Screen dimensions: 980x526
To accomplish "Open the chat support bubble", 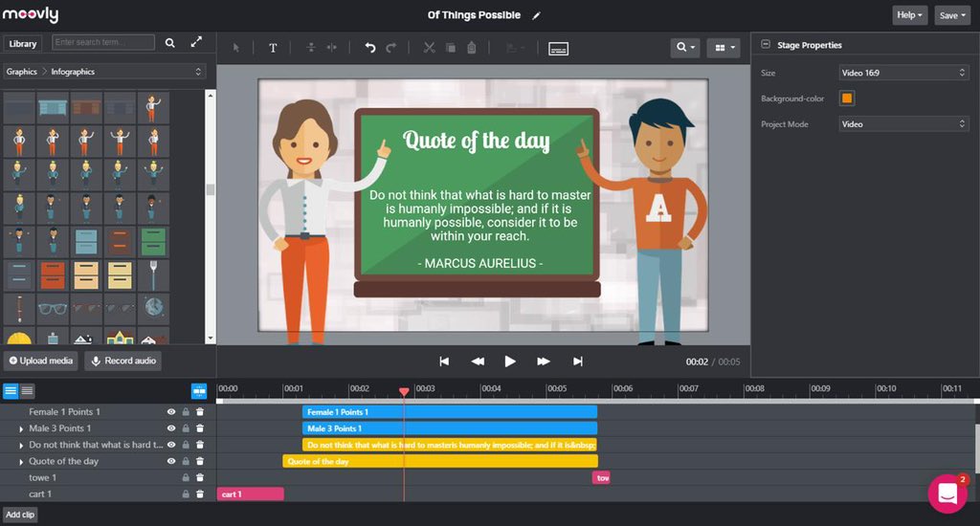I will pos(947,493).
